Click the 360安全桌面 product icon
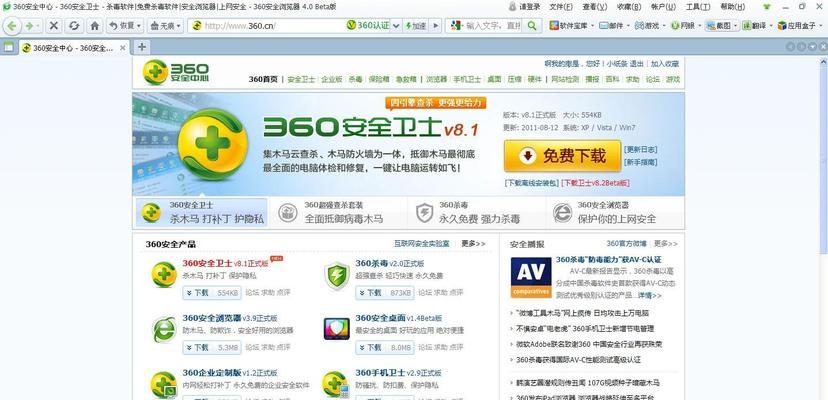Screen dimensions: 828x400 (337, 329)
